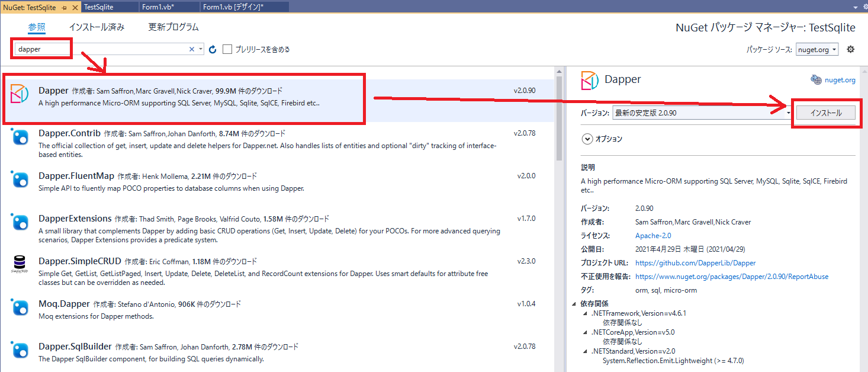The height and width of the screenshot is (372, 868).
Task: Select the Dapper.SqlBuilder package title
Action: pos(75,347)
